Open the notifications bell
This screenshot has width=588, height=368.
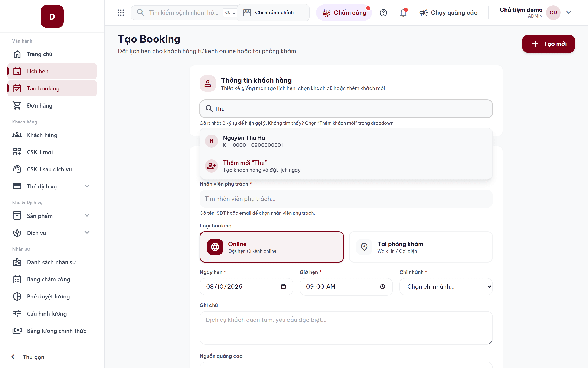pyautogui.click(x=403, y=13)
